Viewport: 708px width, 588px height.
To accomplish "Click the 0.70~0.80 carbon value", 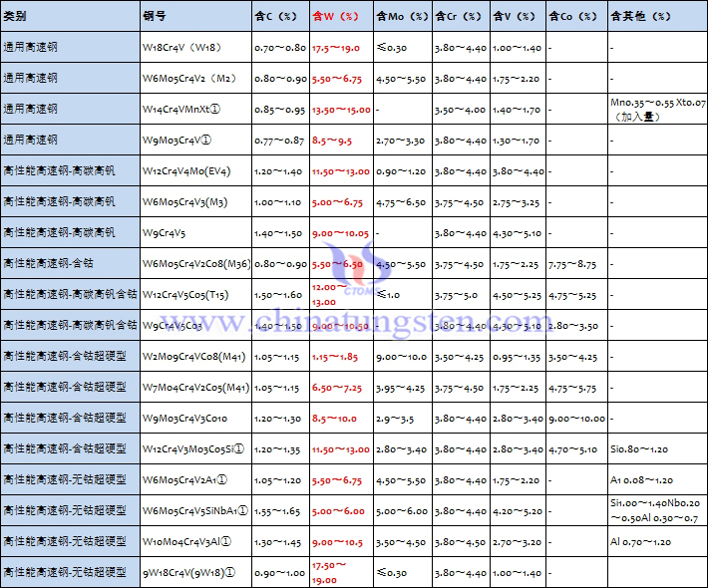I will point(280,48).
